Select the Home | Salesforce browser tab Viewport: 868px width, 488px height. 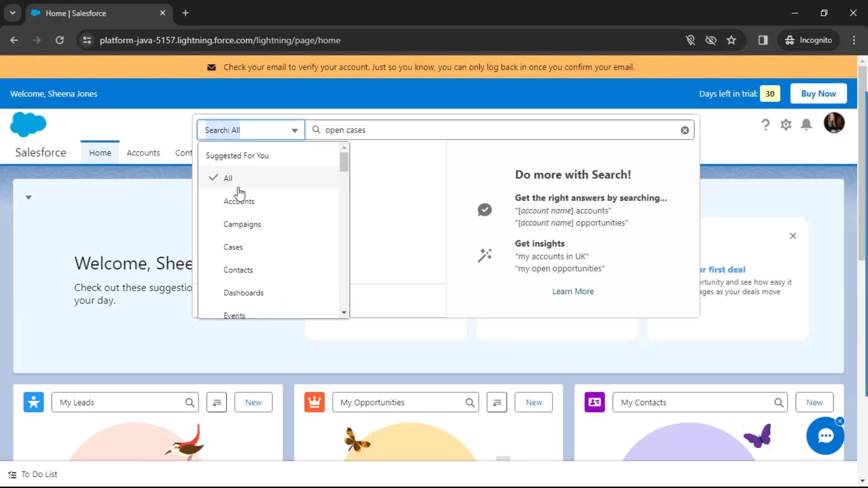(99, 13)
